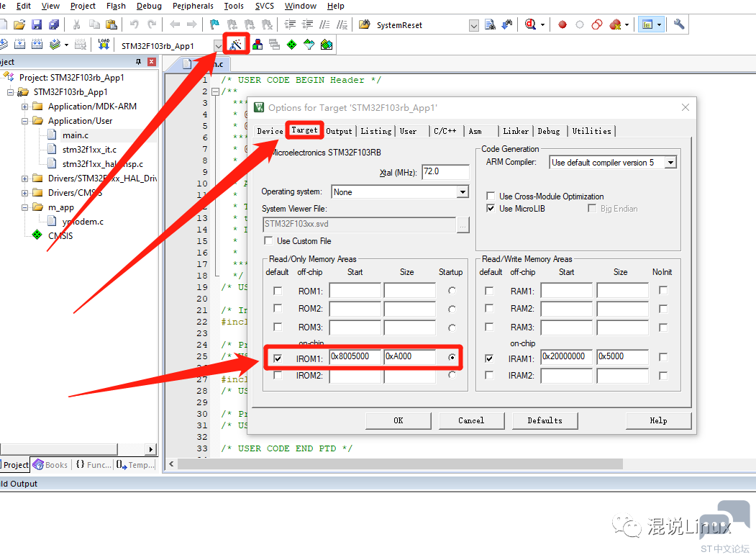Click the Save file disk icon
Image resolution: width=756 pixels, height=560 pixels.
(37, 24)
